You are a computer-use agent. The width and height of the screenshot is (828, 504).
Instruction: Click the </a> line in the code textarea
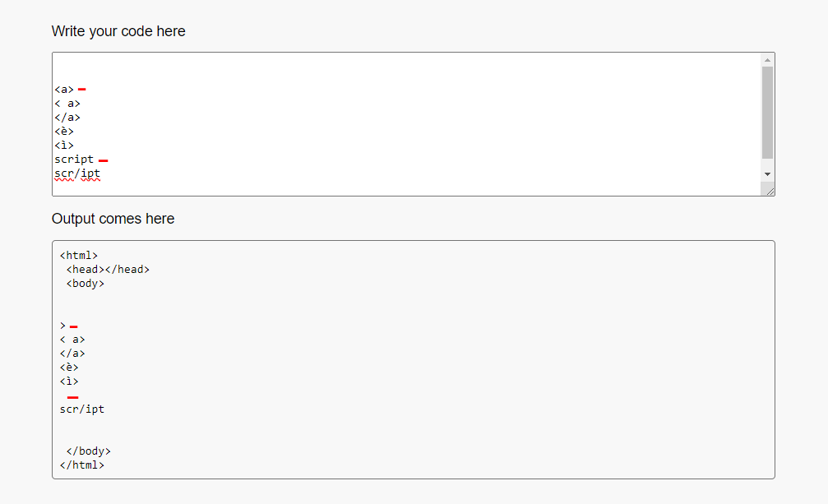pos(67,117)
